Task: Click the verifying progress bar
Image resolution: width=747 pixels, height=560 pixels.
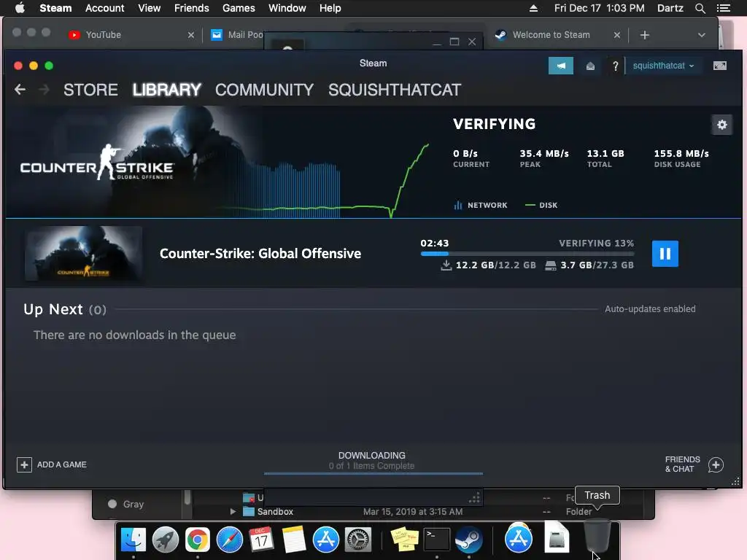Action: (527, 254)
